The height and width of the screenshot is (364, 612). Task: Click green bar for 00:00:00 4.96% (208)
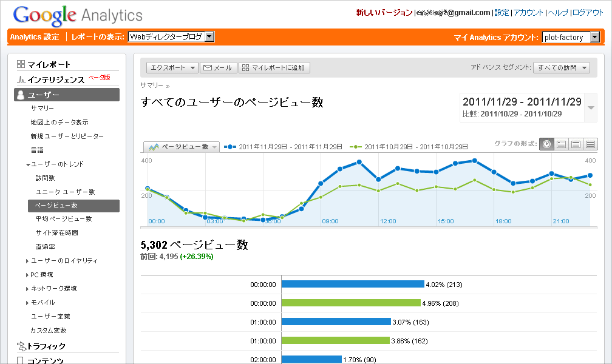351,303
